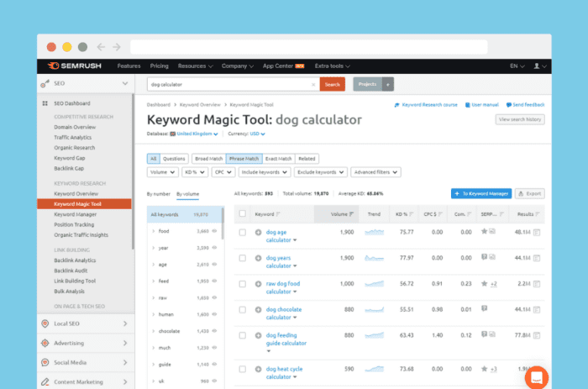Add dog heat cycle calculator plus icon
Image resolution: width=588 pixels, height=389 pixels.
258,369
